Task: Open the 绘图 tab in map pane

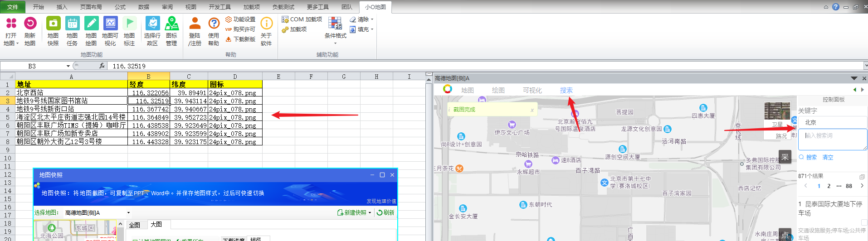Action: pos(498,90)
